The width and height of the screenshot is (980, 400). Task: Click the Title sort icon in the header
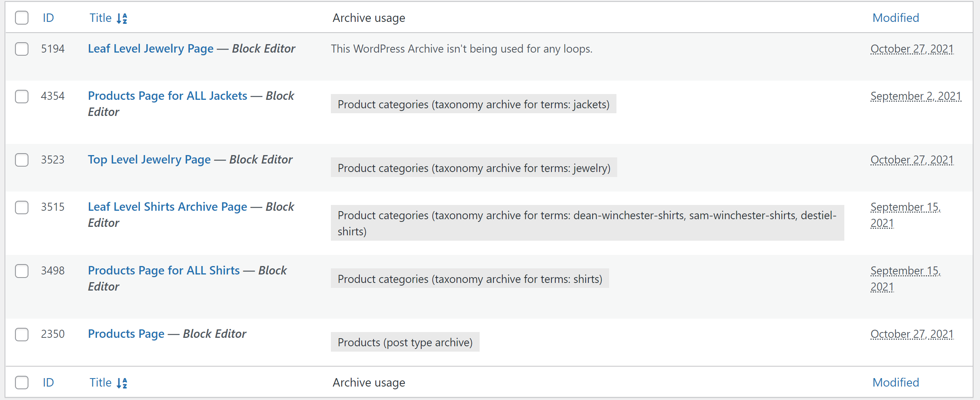point(122,18)
